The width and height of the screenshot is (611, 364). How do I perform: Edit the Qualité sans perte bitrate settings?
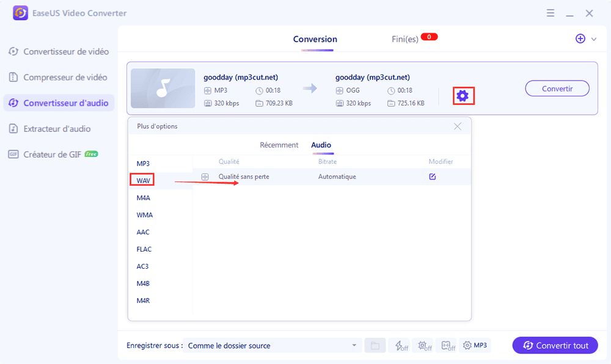click(x=433, y=176)
